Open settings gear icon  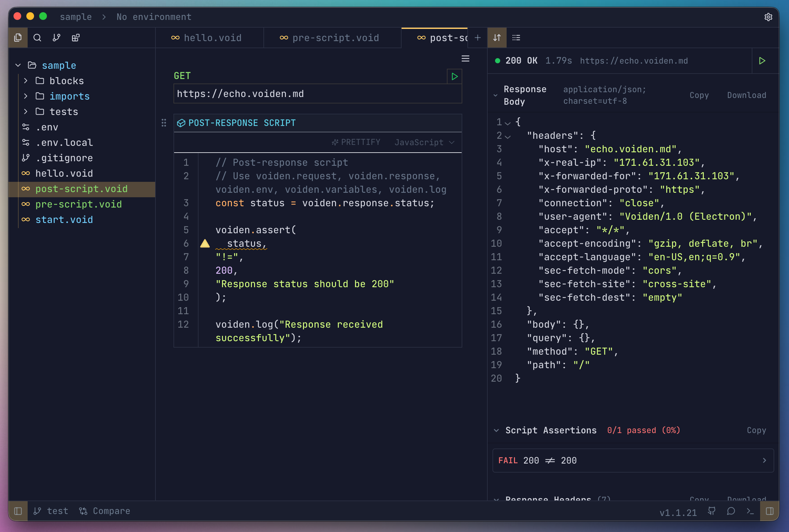point(768,17)
